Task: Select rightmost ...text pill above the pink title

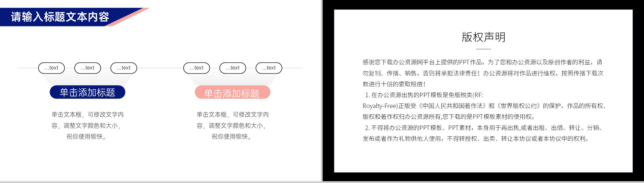Action: click(269, 68)
